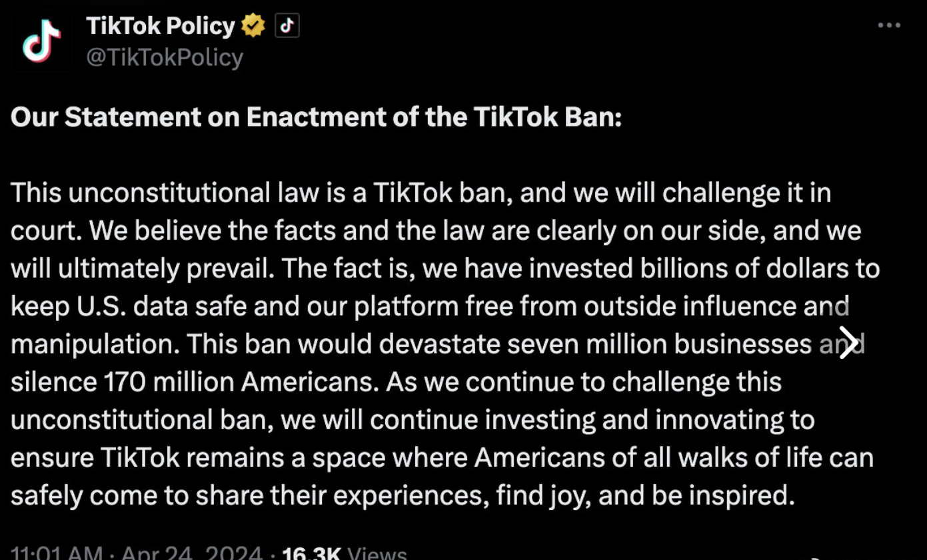927x560 pixels.
Task: Open the TikTok Policy display name link
Action: [x=160, y=26]
